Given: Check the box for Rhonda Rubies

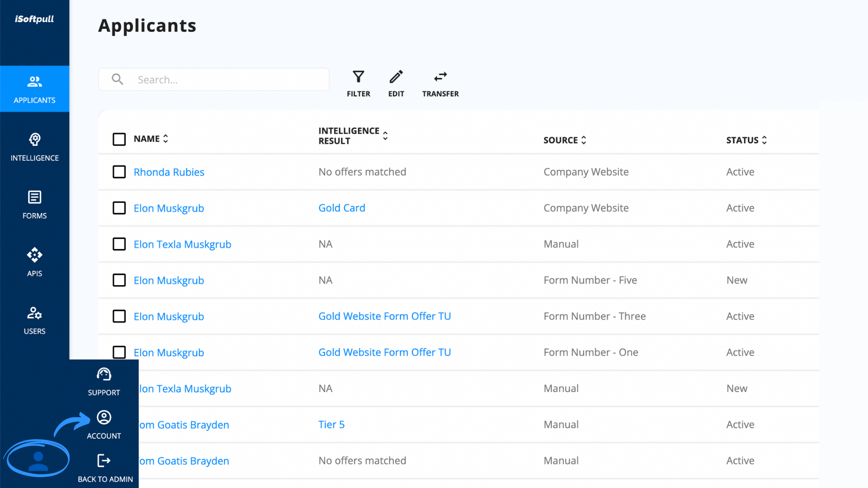Looking at the screenshot, I should tap(119, 172).
